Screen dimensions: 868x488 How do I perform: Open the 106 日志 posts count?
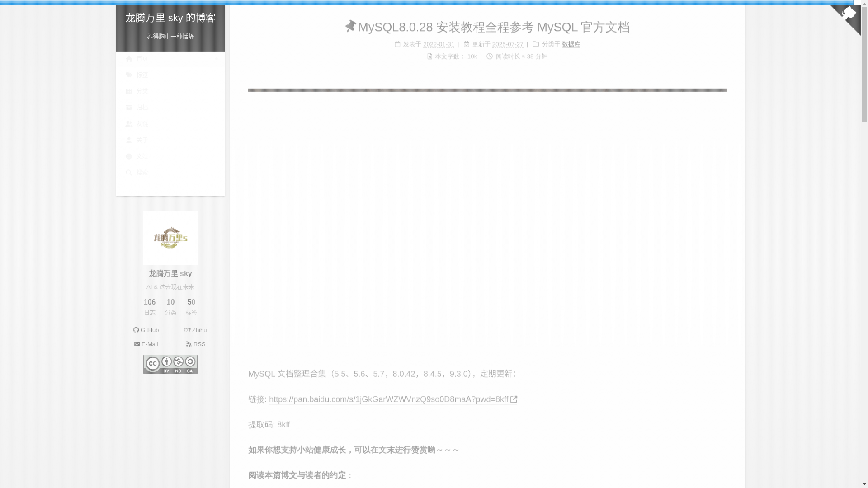[150, 307]
